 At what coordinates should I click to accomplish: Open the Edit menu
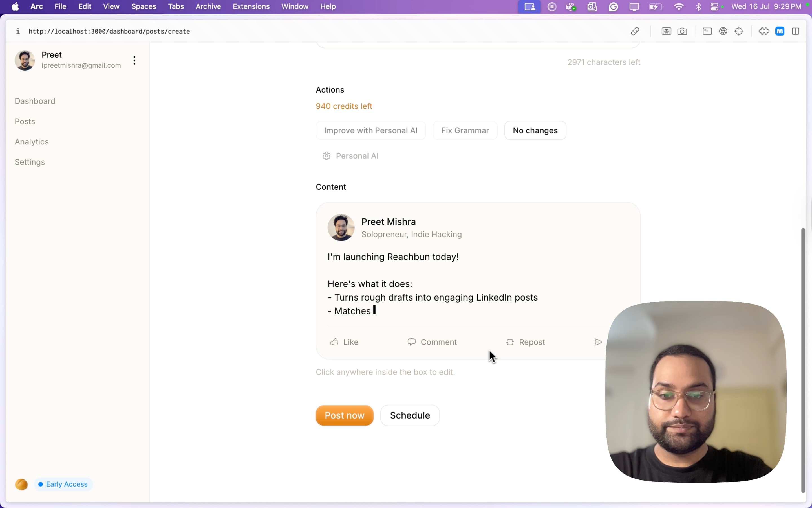click(85, 7)
